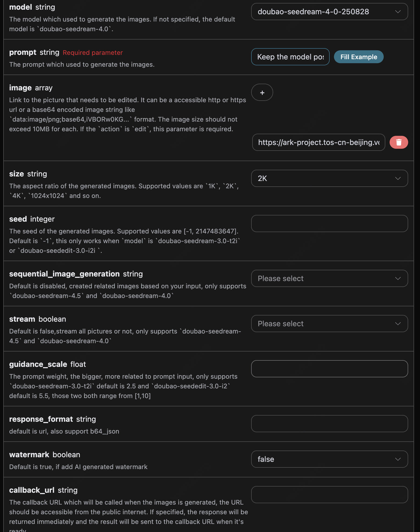The image size is (420, 532).
Task: Click the chevron arrow in stream field
Action: [398, 324]
